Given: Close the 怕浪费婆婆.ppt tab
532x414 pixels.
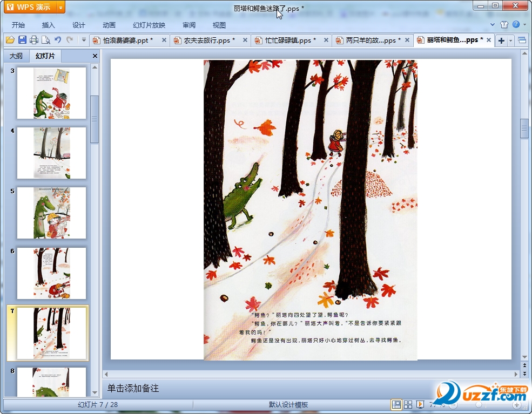Looking at the screenshot, I should pos(164,40).
